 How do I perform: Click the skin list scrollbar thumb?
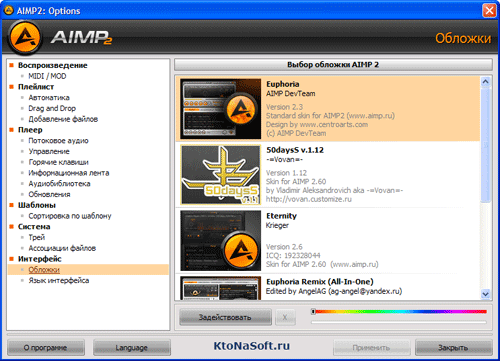pyautogui.click(x=485, y=144)
